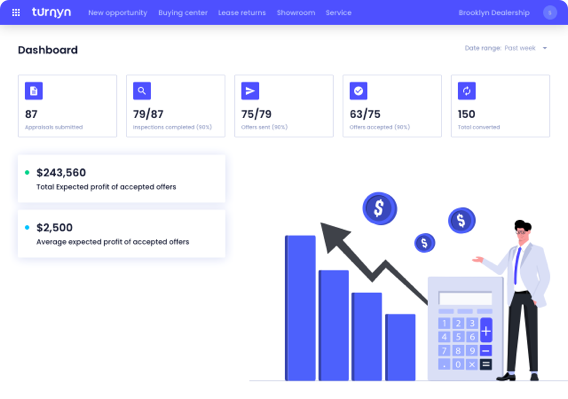
Task: Switch to the Showroom page
Action: (296, 13)
